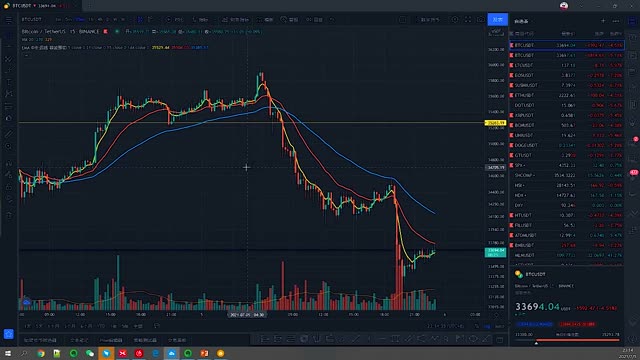Toggle the percent scale option near time axis
This screenshot has height=360, width=640.
point(477,326)
